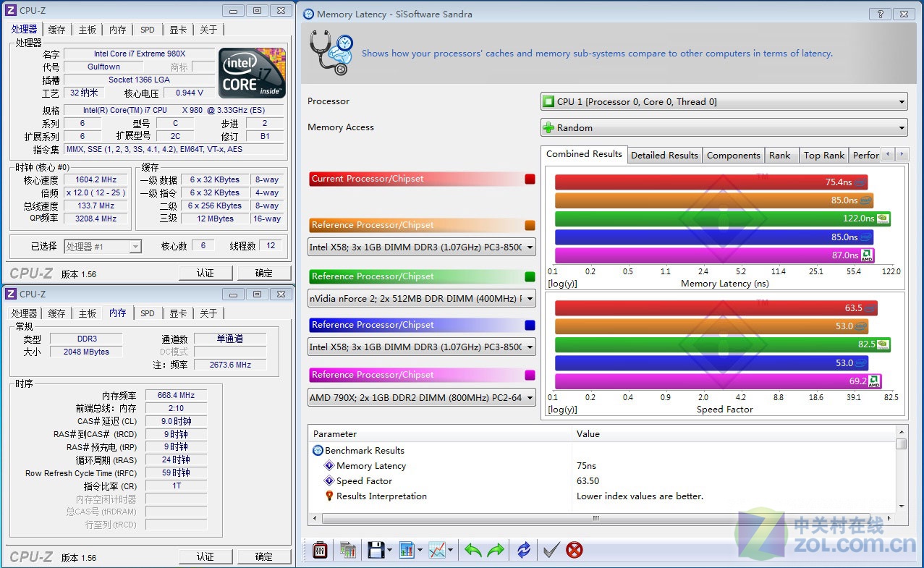The width and height of the screenshot is (924, 568).
Task: Click the green reference color swatch
Action: tap(530, 276)
